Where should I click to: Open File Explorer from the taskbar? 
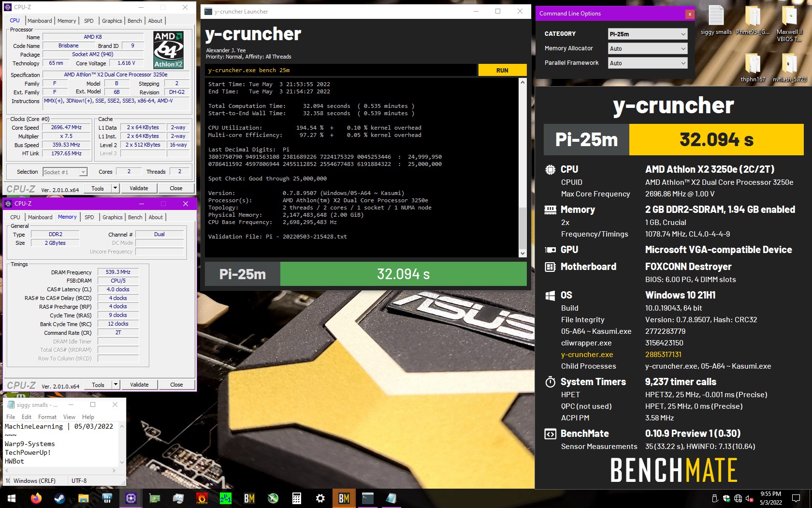84,498
